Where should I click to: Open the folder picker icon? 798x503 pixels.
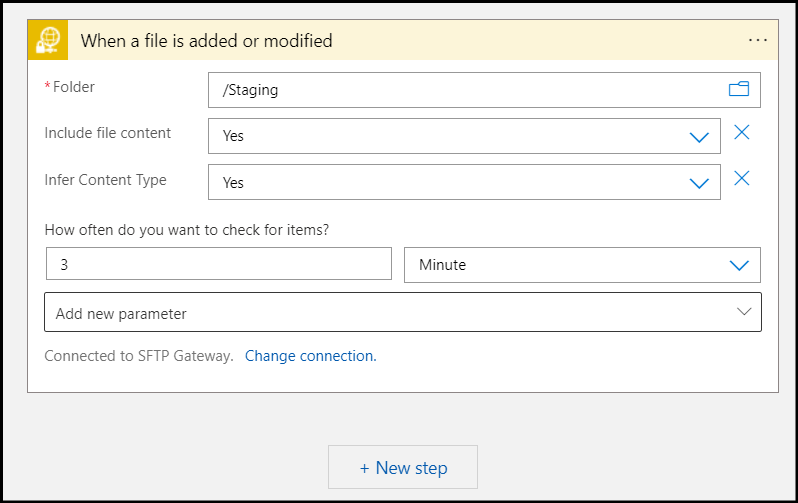[738, 89]
